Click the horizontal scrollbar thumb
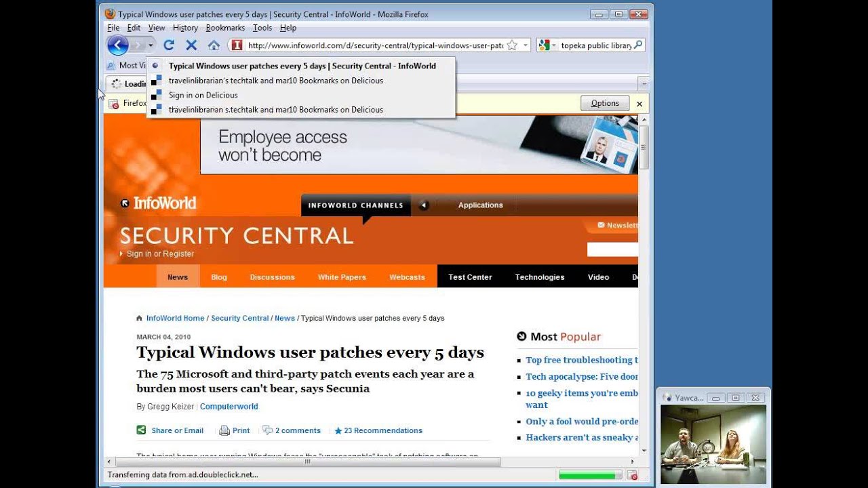Image resolution: width=868 pixels, height=488 pixels. (x=307, y=462)
